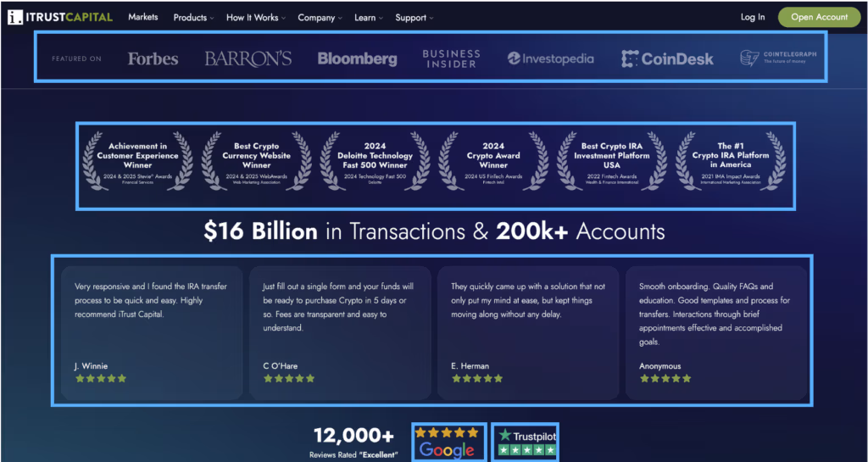Select the Anonymous review card
Screen dimensions: 868x462
(716, 332)
